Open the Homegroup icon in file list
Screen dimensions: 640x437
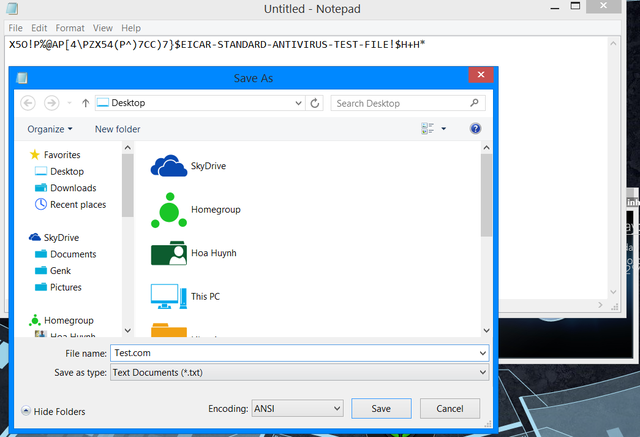169,210
